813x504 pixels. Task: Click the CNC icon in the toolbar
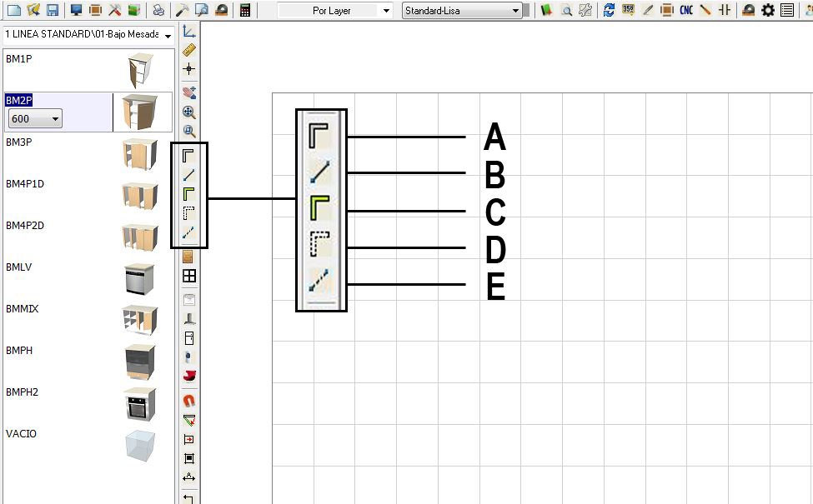tap(686, 10)
